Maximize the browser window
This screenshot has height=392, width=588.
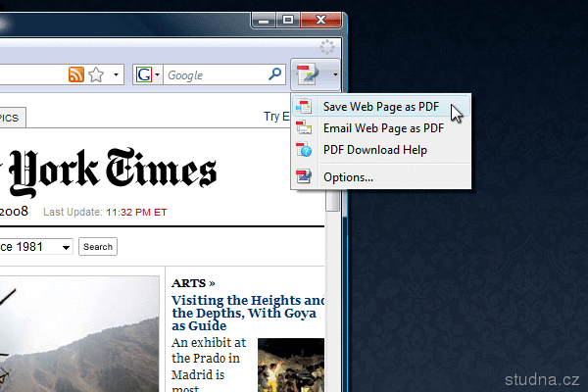[288, 21]
